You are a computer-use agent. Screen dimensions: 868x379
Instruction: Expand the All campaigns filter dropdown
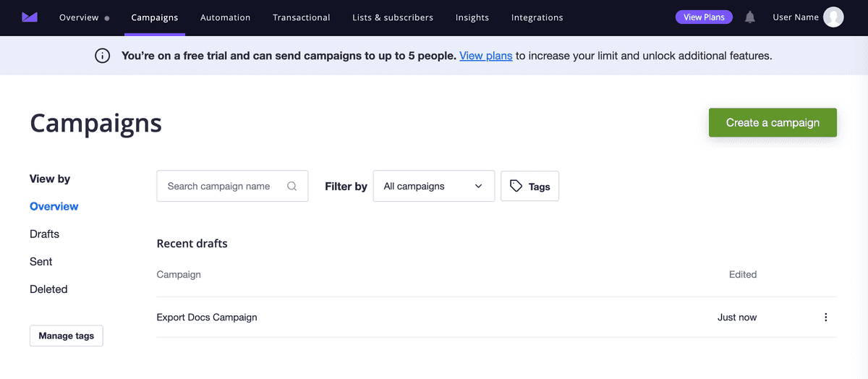click(434, 186)
